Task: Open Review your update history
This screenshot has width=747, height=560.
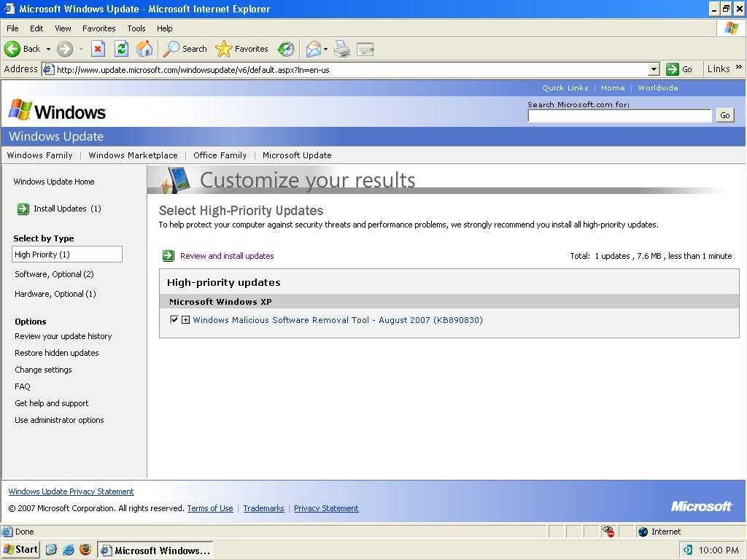Action: (63, 336)
